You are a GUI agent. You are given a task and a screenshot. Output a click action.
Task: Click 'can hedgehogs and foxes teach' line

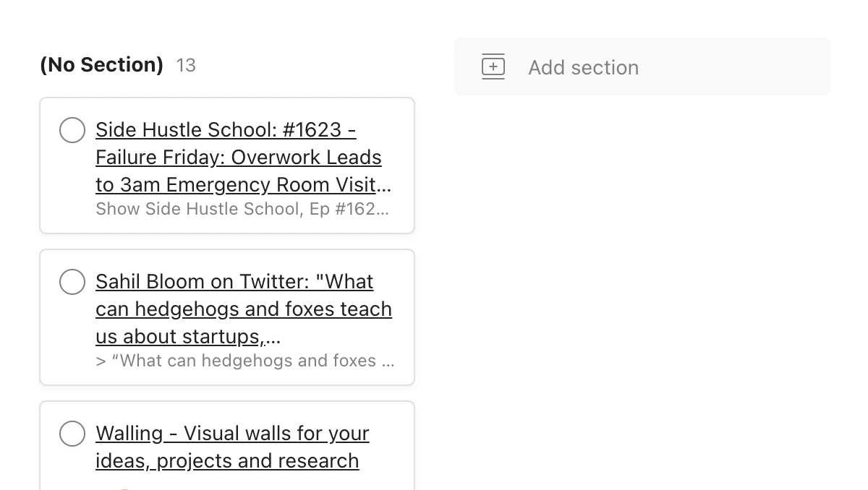[x=244, y=309]
